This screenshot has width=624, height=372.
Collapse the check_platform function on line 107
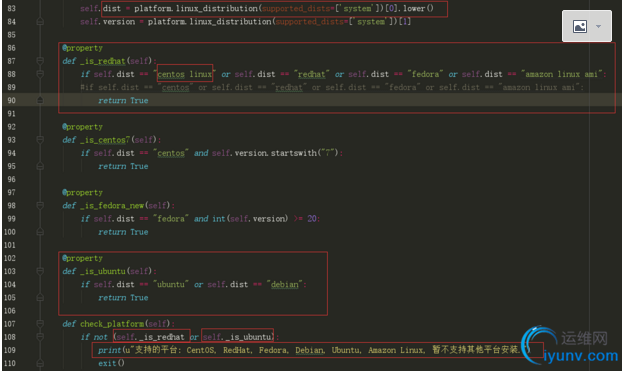[x=40, y=323]
